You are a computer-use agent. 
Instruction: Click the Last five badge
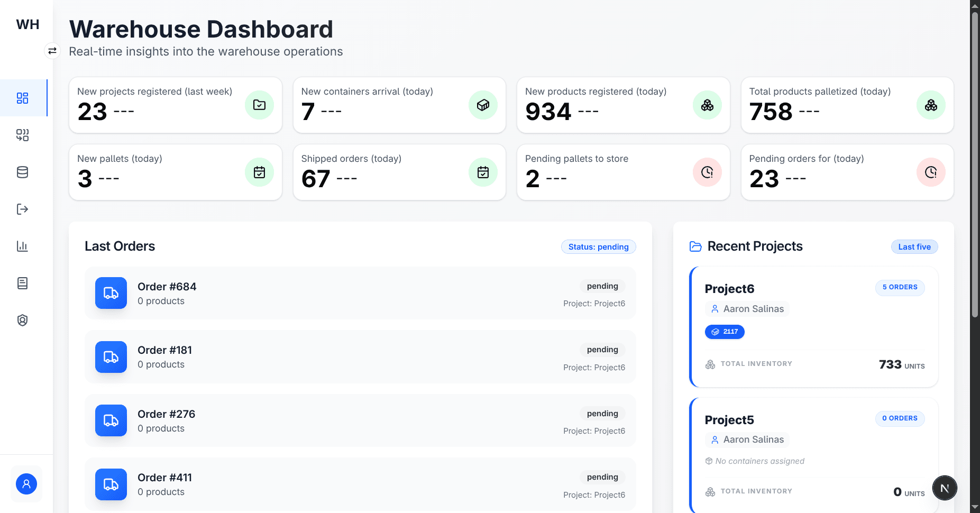(914, 247)
